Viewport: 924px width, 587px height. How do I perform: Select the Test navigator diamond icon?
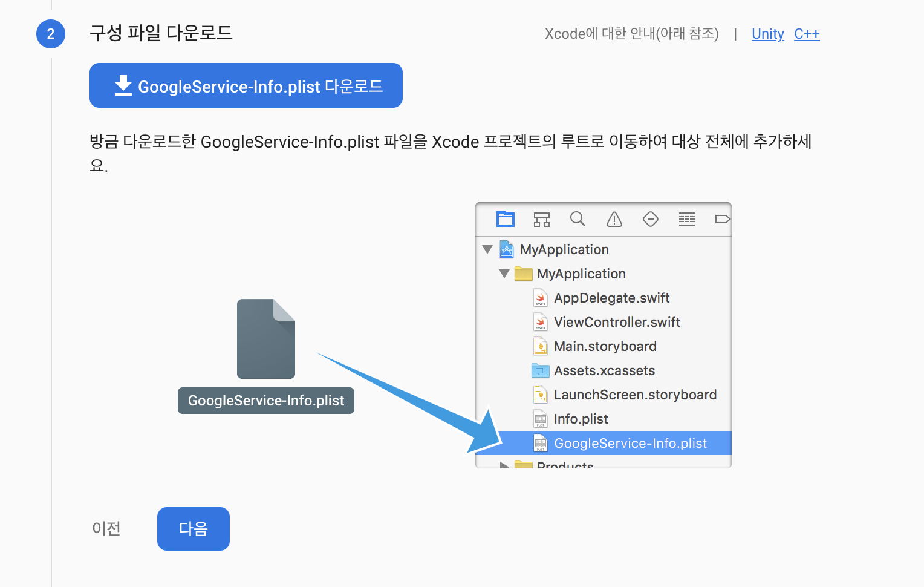651,219
